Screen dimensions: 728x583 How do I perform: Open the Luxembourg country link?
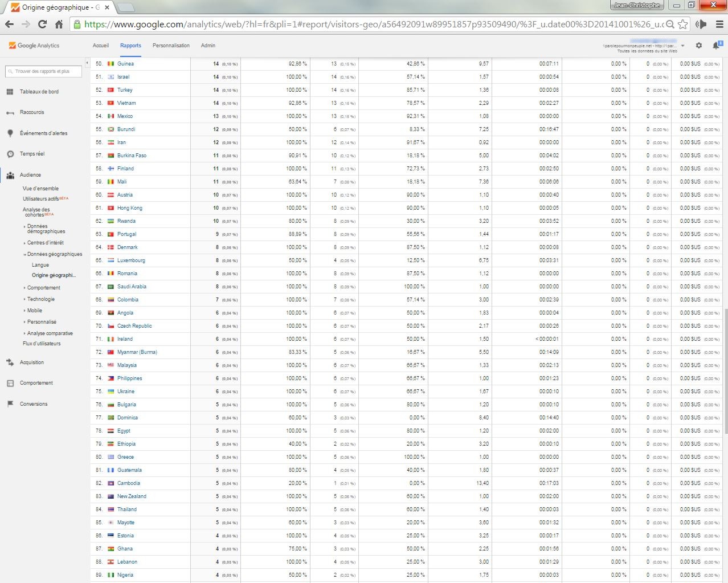tap(131, 260)
